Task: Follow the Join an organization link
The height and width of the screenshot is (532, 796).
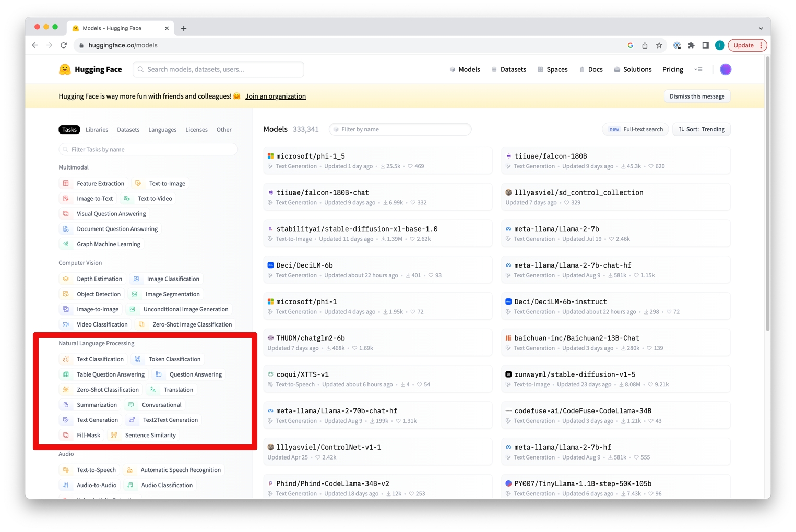Action: [276, 96]
